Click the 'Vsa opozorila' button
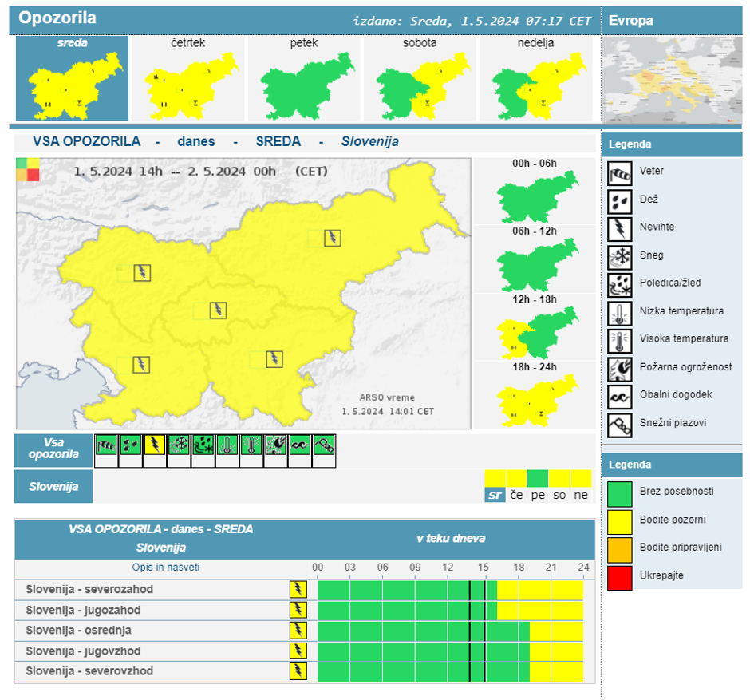Screen dimensions: 750x700 point(53,449)
